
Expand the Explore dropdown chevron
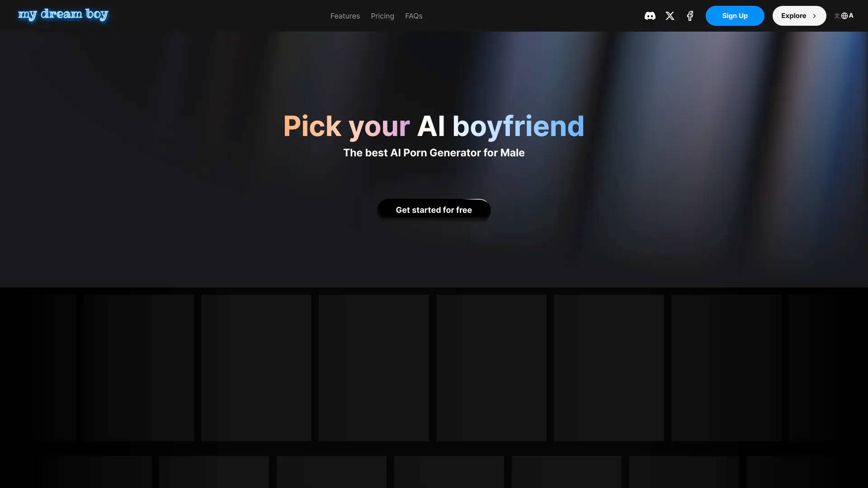click(814, 15)
